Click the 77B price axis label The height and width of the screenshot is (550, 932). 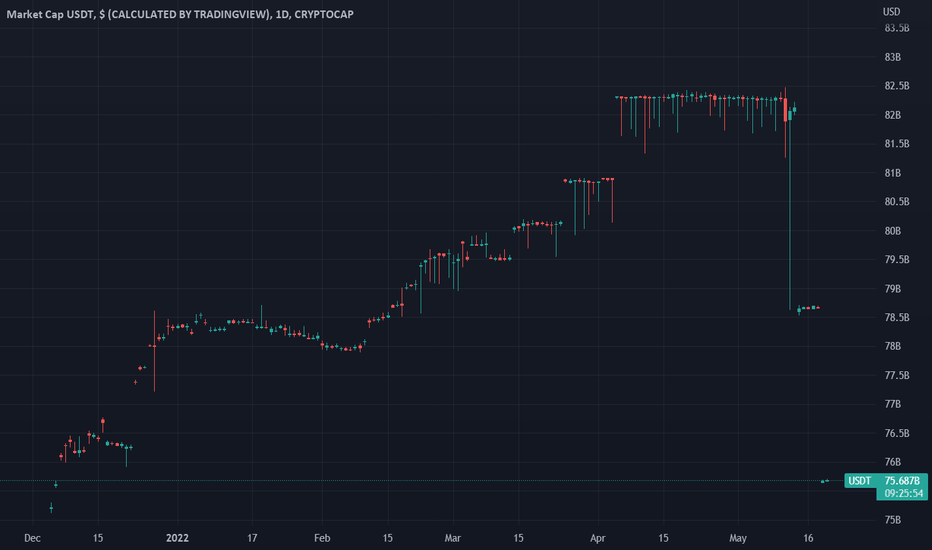point(892,404)
